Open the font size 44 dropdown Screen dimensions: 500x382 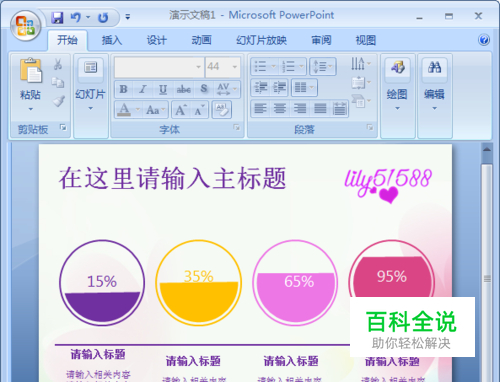[235, 67]
